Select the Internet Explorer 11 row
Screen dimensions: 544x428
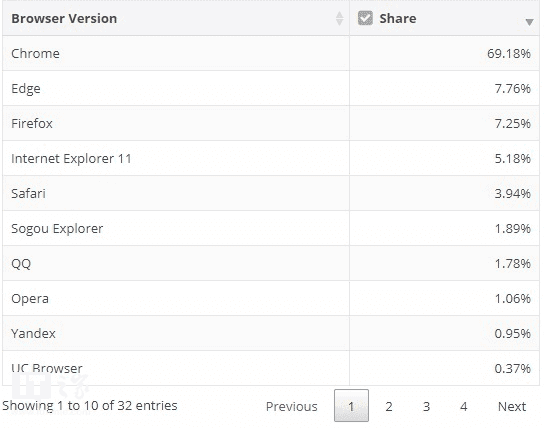click(271, 159)
